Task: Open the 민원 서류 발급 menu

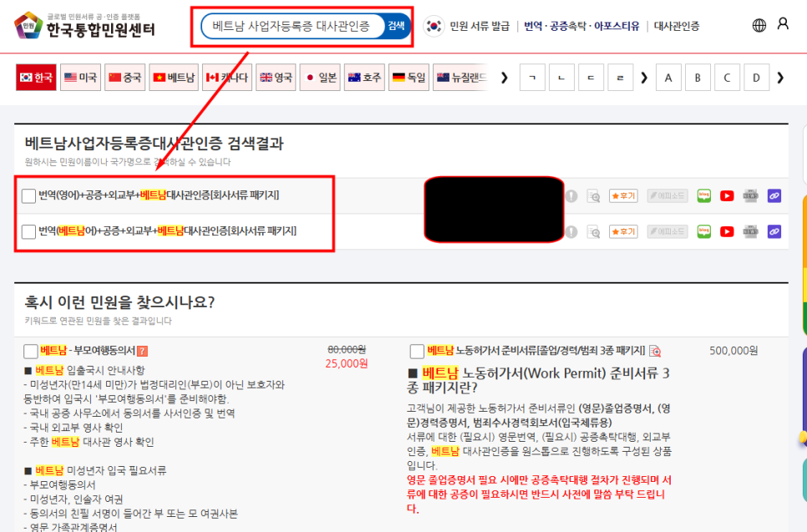Action: (480, 26)
